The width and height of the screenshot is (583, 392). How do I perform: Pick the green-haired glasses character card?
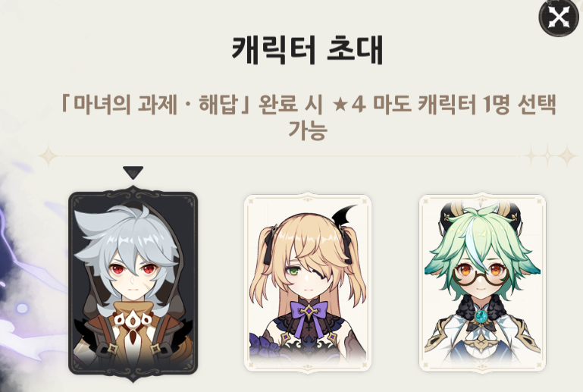coord(482,284)
